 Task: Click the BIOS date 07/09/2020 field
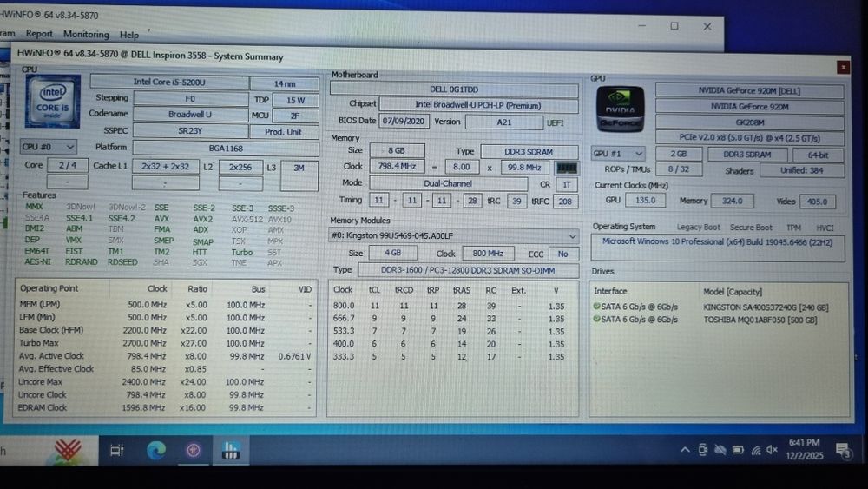[x=403, y=121]
